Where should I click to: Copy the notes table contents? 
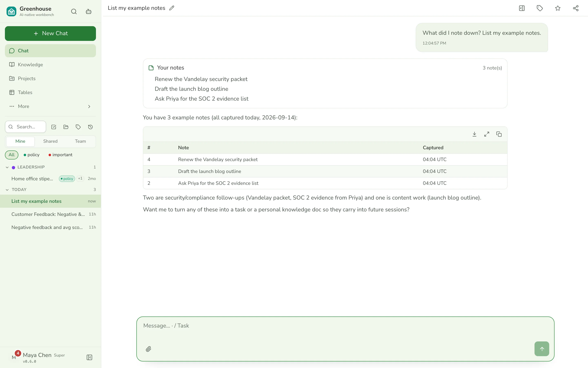coord(499,134)
